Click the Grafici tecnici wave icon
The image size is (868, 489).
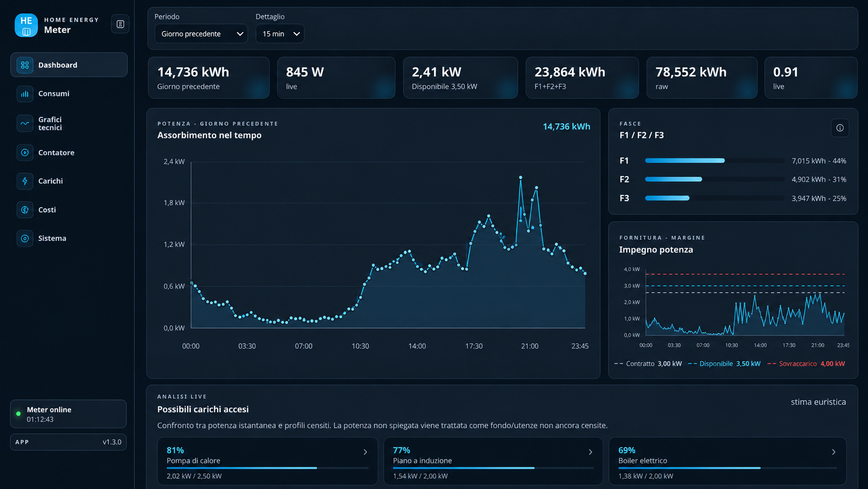24,123
